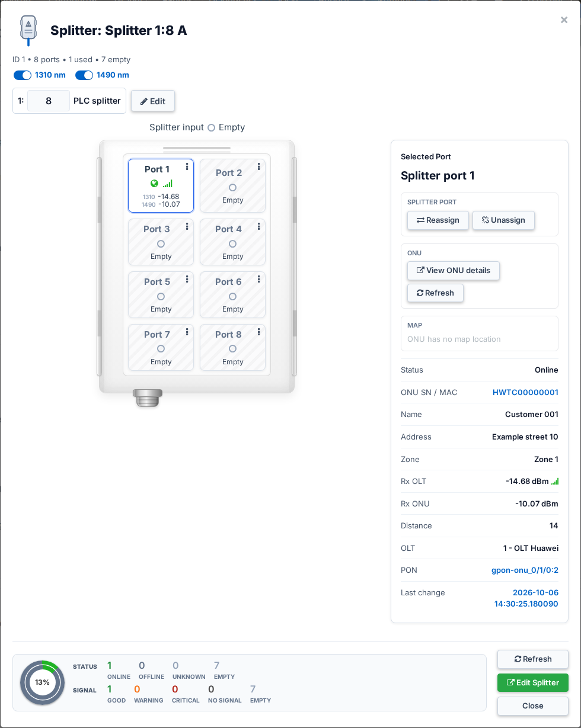Open the gpon-onu_0/1/0:2 PON link
Screen dimensions: 581x728
coord(525,570)
